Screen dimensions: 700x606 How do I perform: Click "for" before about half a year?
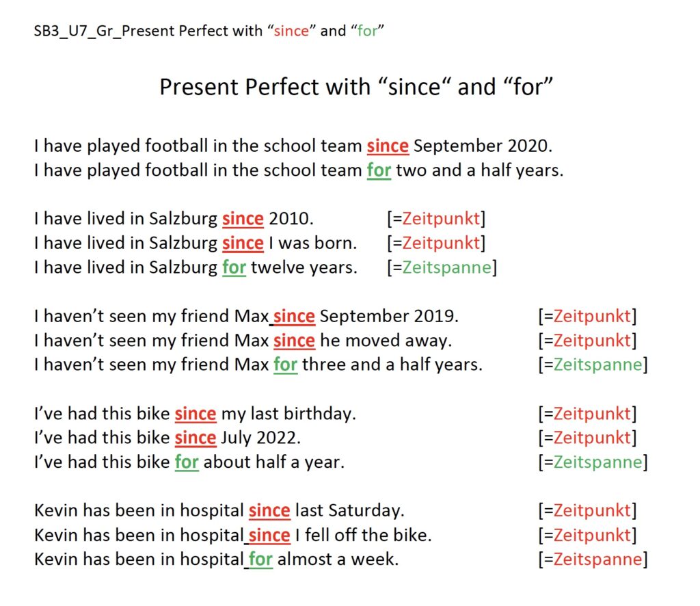[x=186, y=462]
